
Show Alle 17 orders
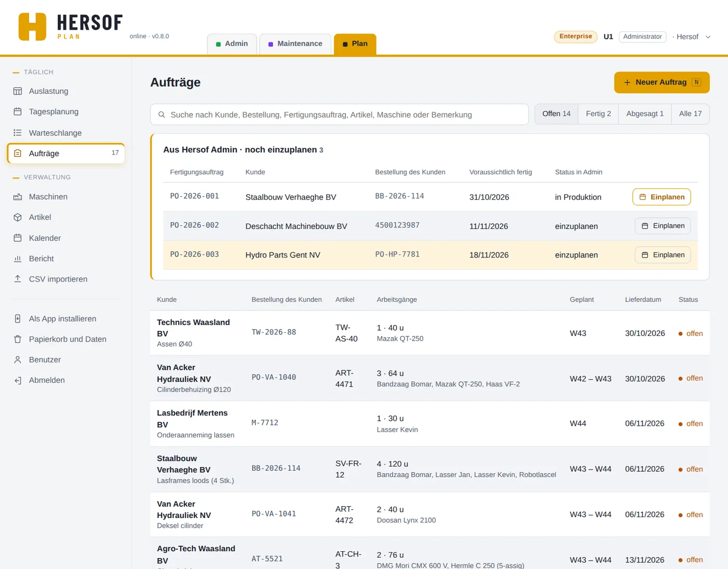(691, 114)
